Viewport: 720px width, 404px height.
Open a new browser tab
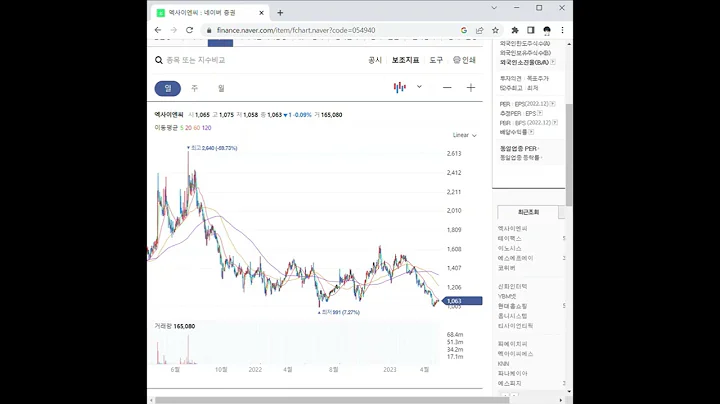[x=280, y=13]
